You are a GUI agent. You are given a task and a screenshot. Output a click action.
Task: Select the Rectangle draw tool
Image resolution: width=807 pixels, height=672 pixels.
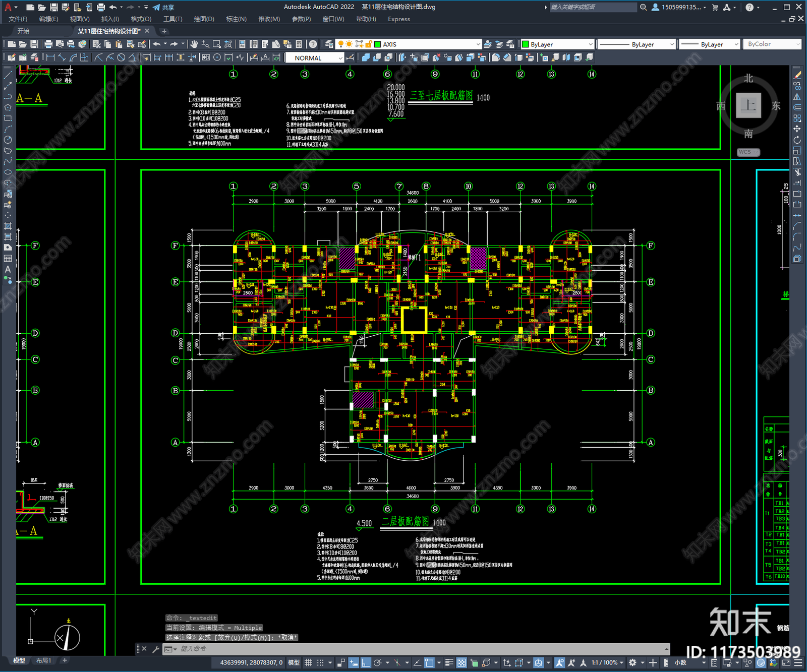(8, 118)
